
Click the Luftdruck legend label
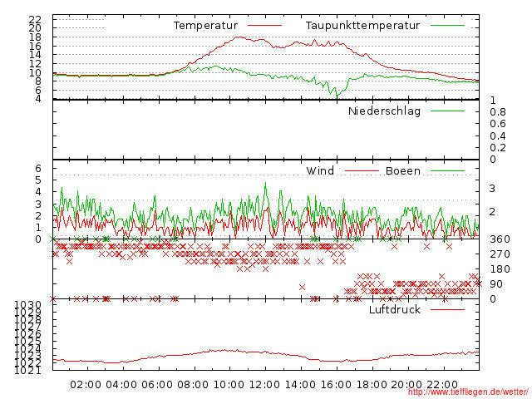click(395, 309)
